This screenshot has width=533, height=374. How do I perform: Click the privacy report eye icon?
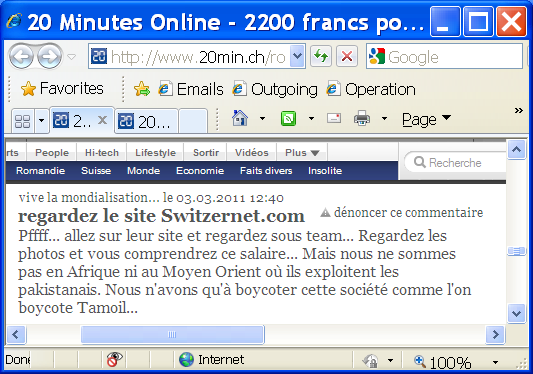pyautogui.click(x=114, y=359)
